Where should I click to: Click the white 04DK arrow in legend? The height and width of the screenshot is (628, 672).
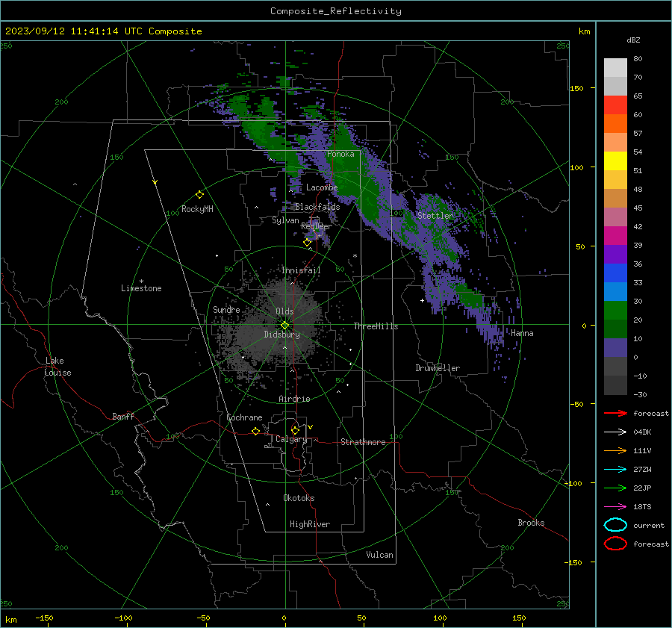(615, 432)
